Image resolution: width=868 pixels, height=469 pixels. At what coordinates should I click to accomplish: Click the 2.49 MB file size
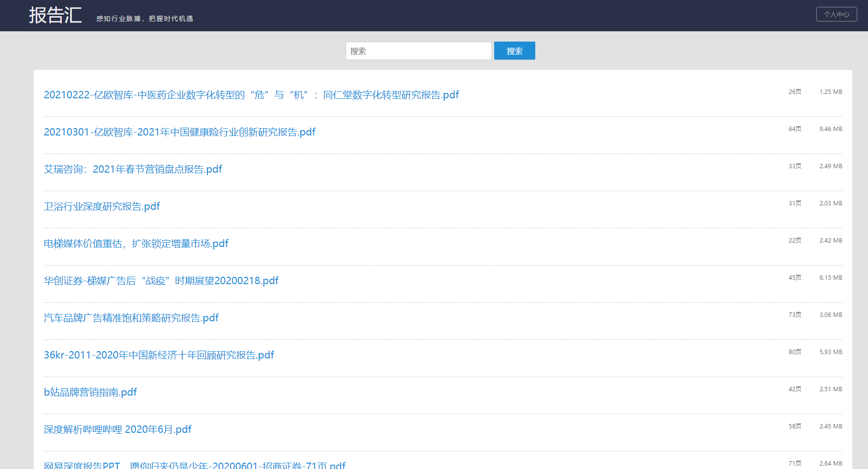coord(831,166)
